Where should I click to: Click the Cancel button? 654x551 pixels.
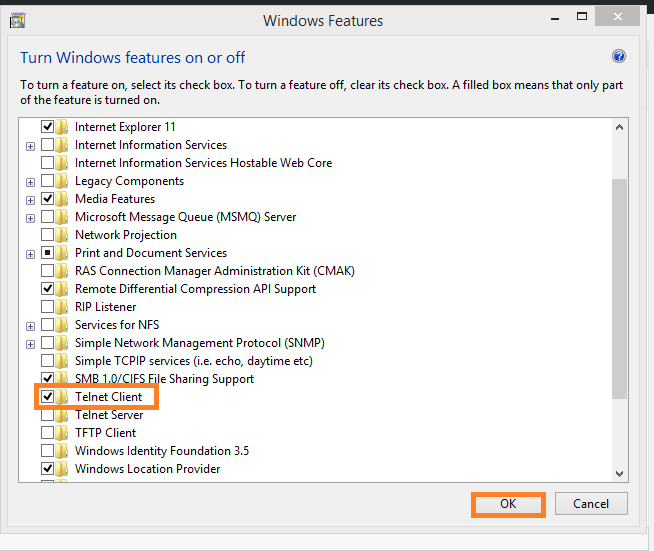(x=591, y=504)
